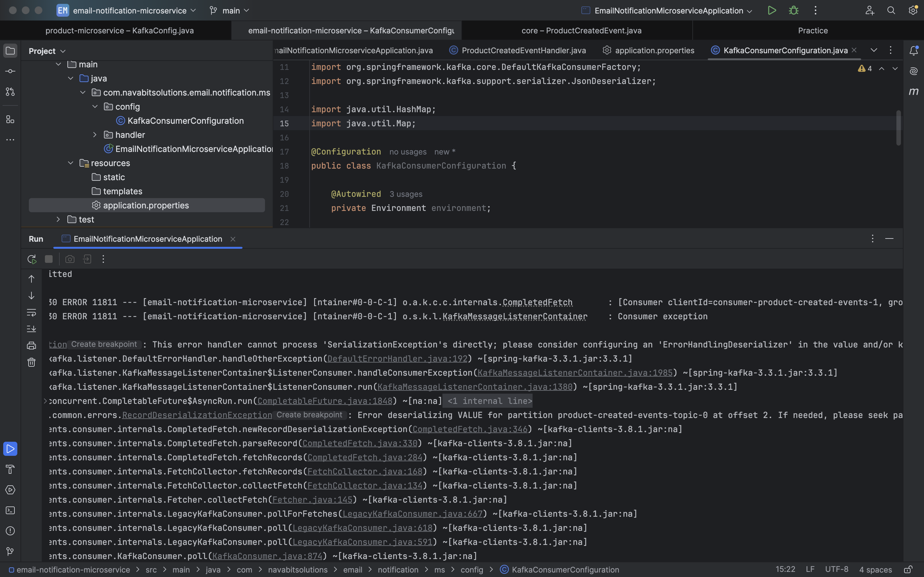Click the editor vertical scrollbar
This screenshot has height=577, width=924.
tap(898, 128)
